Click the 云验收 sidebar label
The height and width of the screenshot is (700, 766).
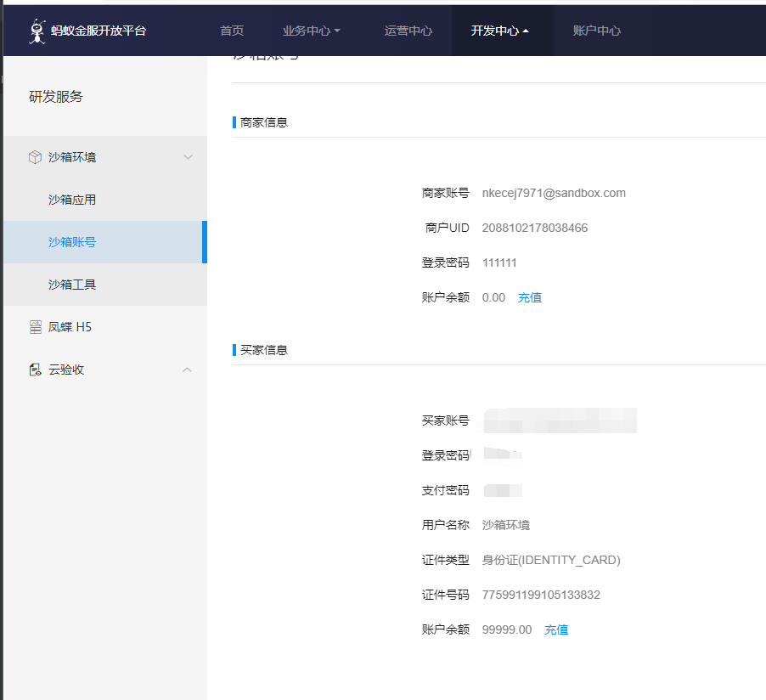point(66,370)
